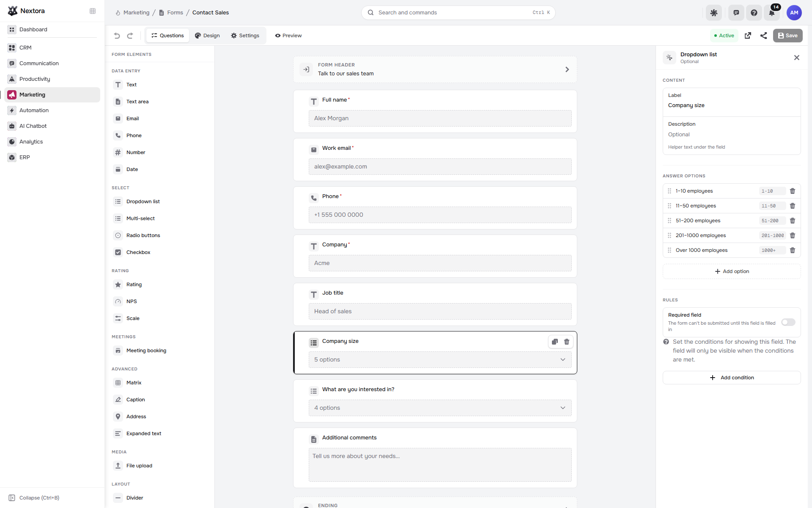Click Add option button

tap(732, 271)
